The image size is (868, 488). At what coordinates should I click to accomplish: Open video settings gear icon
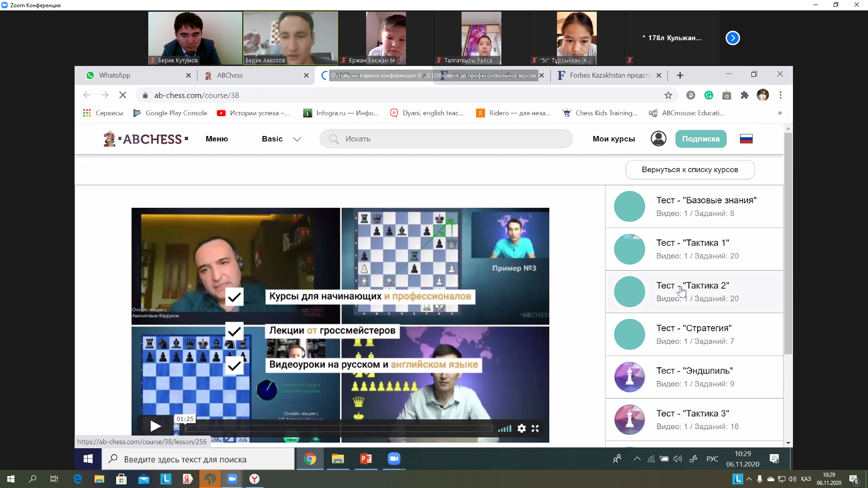[x=522, y=428]
